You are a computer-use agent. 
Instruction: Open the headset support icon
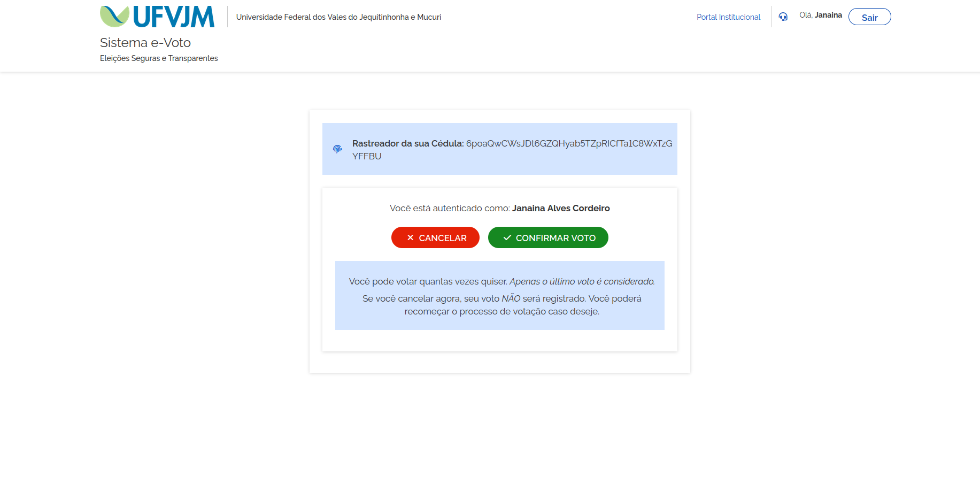click(783, 17)
